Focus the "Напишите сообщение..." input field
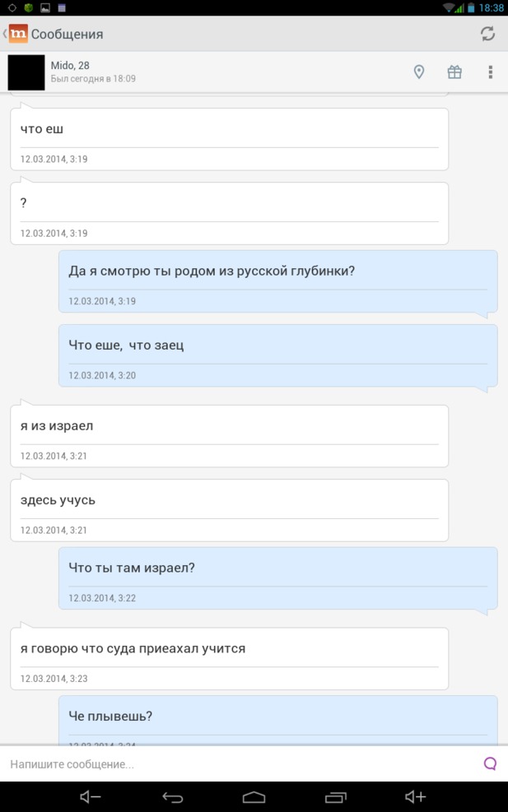This screenshot has height=812, width=508. coord(244,763)
